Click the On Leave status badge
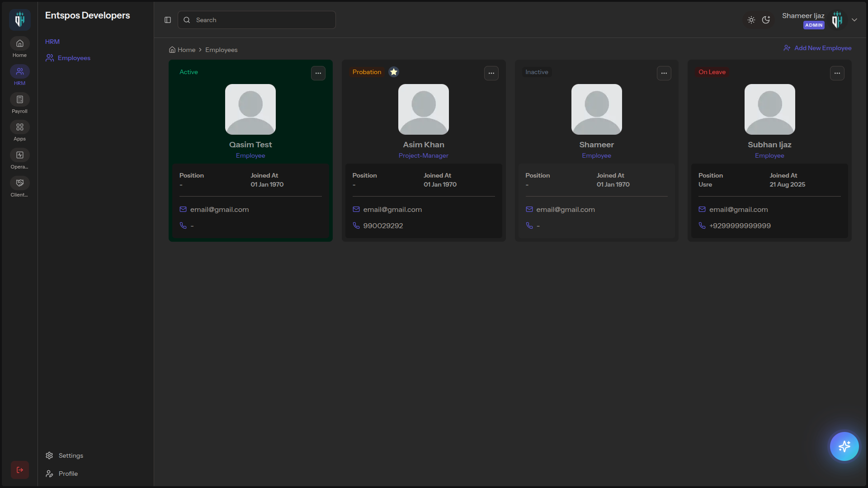This screenshot has width=868, height=488. tap(712, 72)
